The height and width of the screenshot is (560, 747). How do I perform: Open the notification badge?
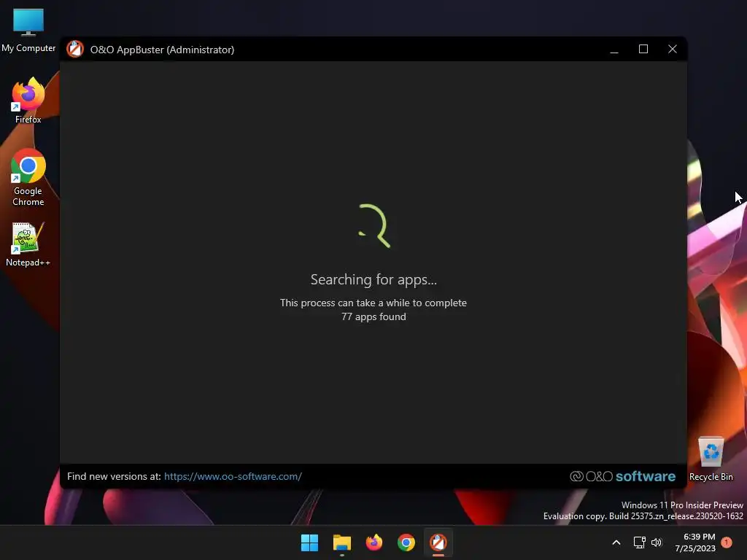pyautogui.click(x=727, y=542)
